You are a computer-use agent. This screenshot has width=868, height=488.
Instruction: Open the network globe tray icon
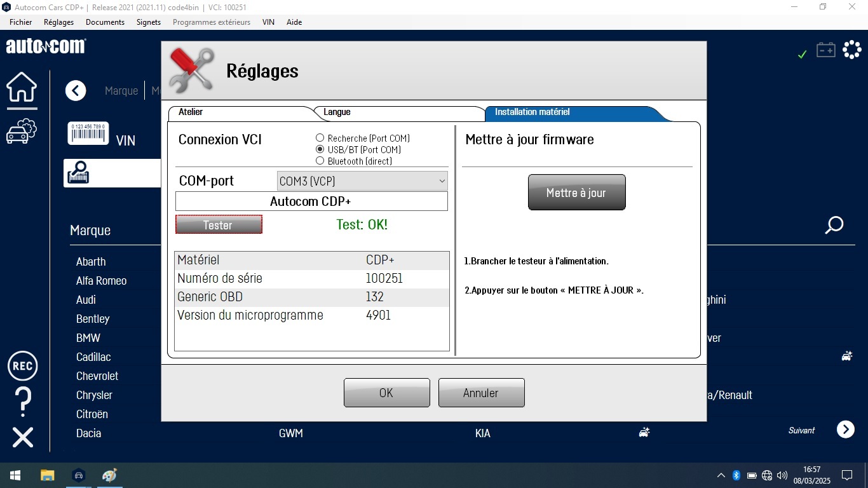tap(767, 475)
